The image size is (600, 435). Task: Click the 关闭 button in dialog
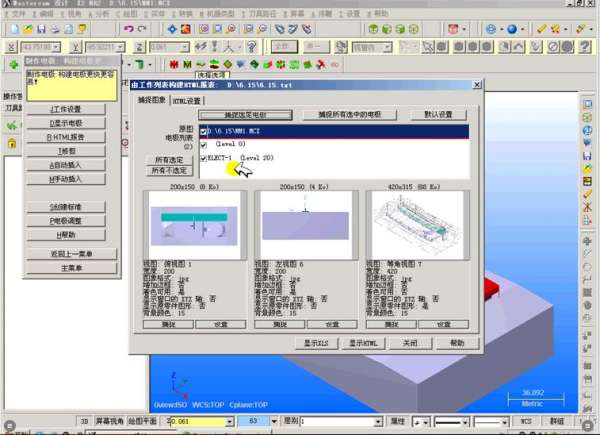(x=410, y=343)
